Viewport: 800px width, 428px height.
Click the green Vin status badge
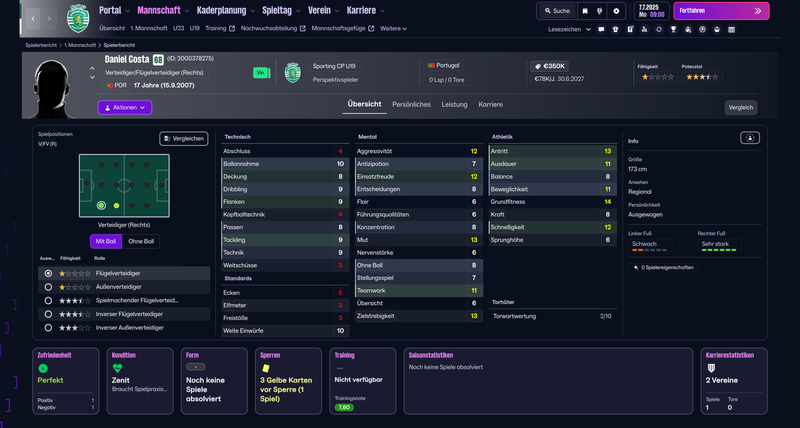pos(261,73)
